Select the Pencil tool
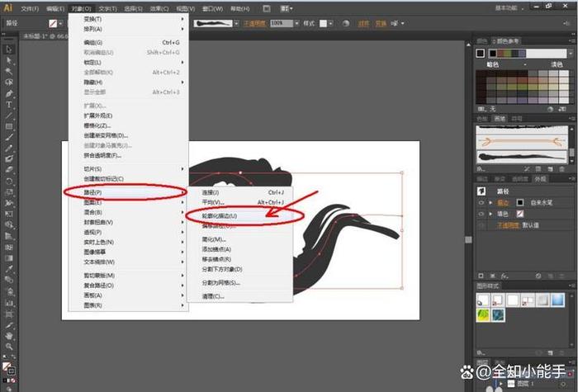 [9, 148]
